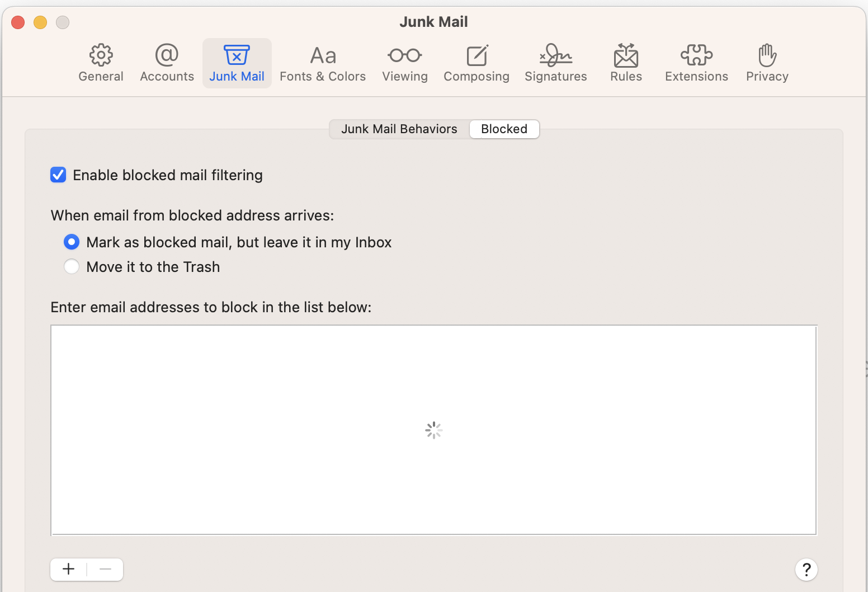Viewport: 868px width, 592px height.
Task: Choose 'Move it to the Trash' option
Action: coord(72,266)
